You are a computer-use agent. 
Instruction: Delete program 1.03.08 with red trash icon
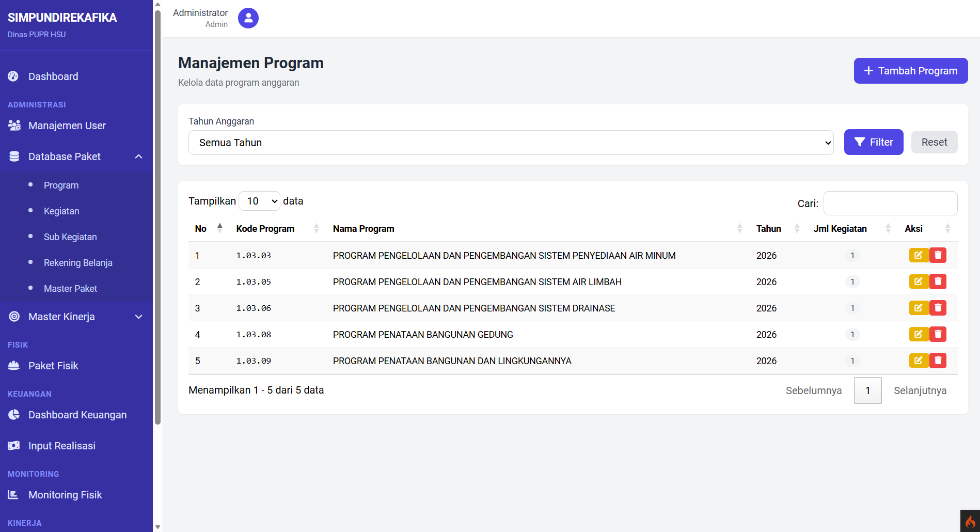click(x=938, y=334)
